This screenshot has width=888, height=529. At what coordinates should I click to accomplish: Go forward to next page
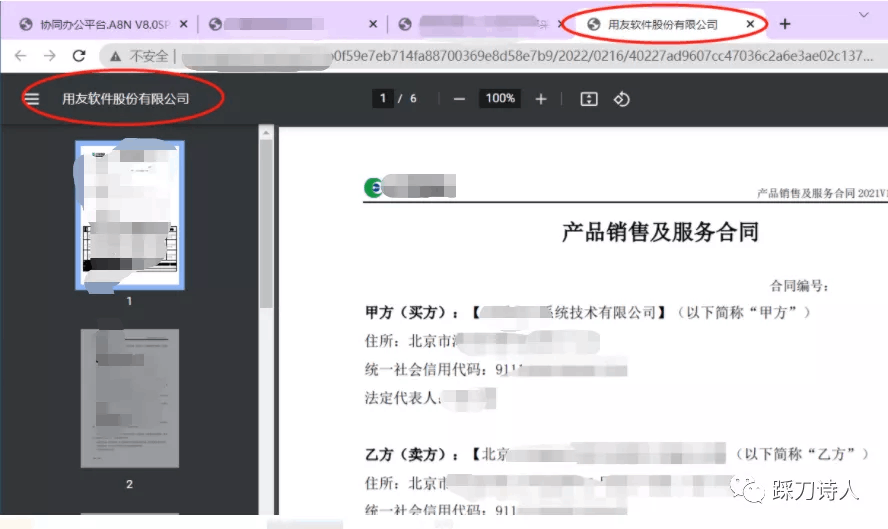[50, 56]
